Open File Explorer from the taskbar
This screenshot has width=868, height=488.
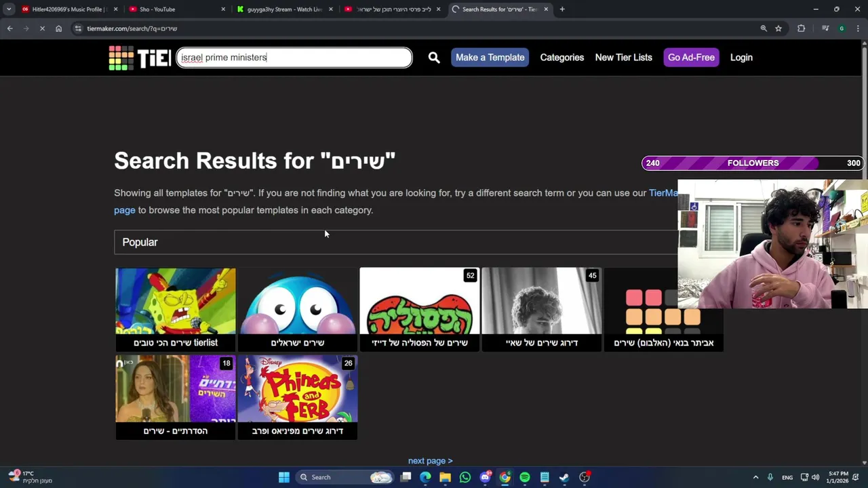click(x=445, y=477)
